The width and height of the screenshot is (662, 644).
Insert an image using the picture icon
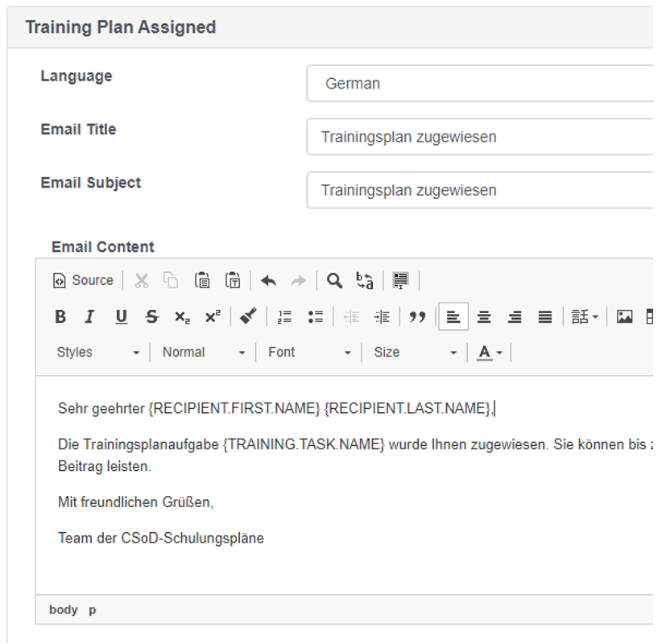624,316
